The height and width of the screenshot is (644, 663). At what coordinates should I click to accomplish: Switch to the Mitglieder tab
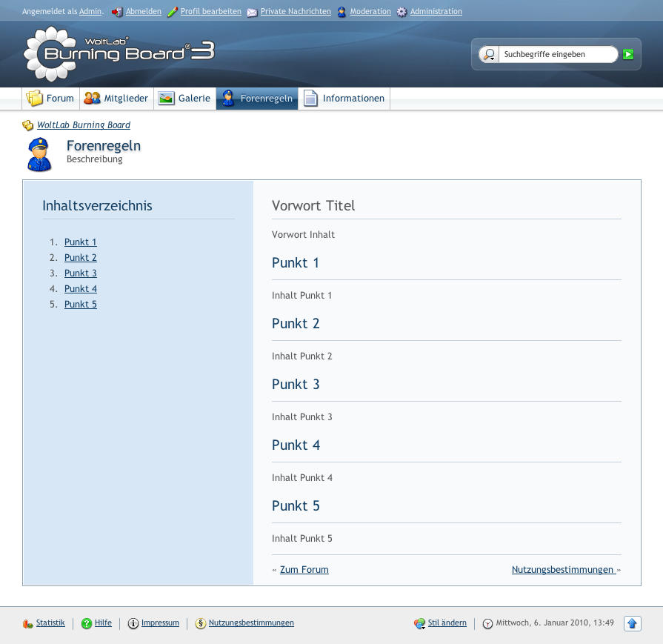(116, 99)
